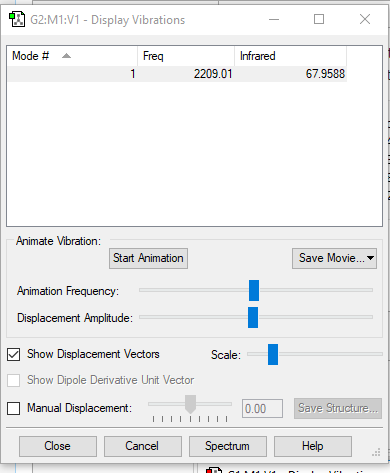Close the dialog with the X icon
The image size is (390, 473).
click(x=365, y=19)
